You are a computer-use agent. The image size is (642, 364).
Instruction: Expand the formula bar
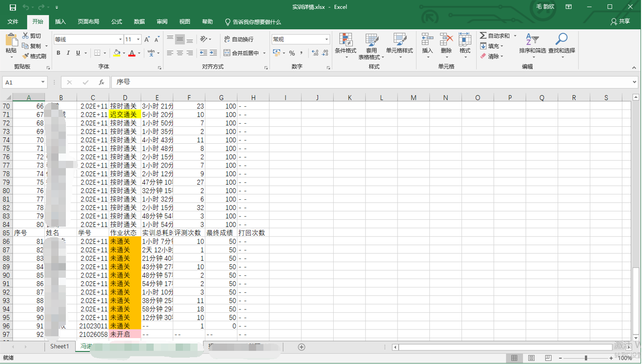pyautogui.click(x=634, y=82)
